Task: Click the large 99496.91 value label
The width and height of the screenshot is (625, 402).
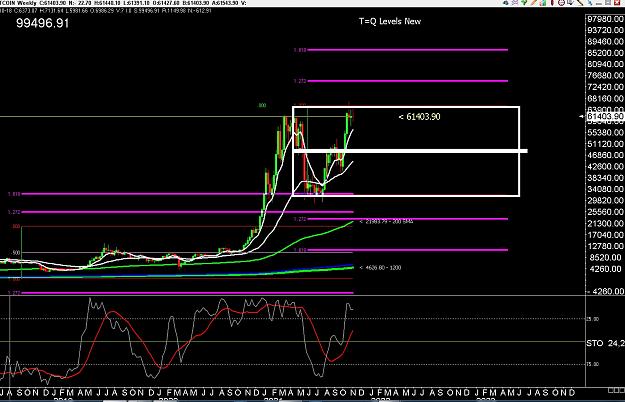Action: coord(43,23)
